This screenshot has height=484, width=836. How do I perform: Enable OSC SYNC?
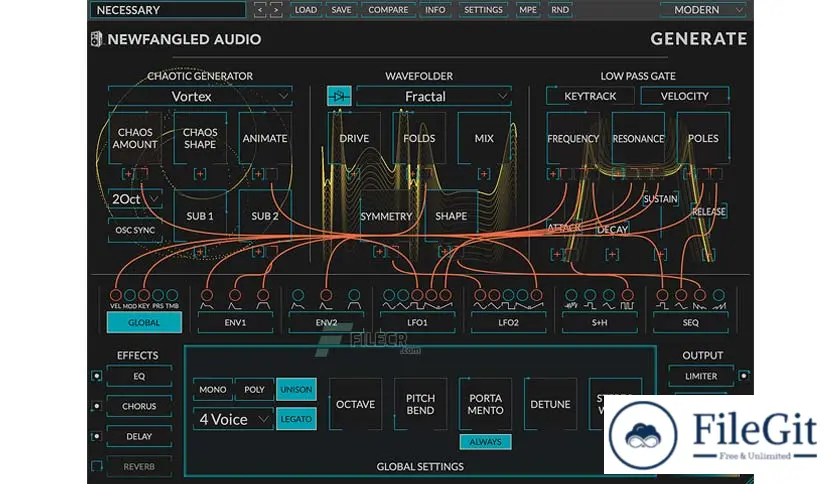(x=135, y=230)
